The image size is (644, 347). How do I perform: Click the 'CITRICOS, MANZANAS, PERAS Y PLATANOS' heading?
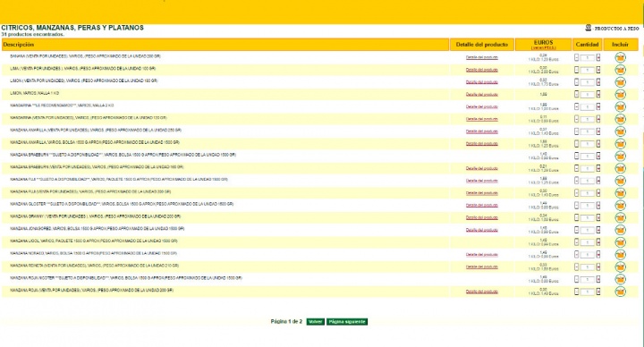tap(72, 28)
